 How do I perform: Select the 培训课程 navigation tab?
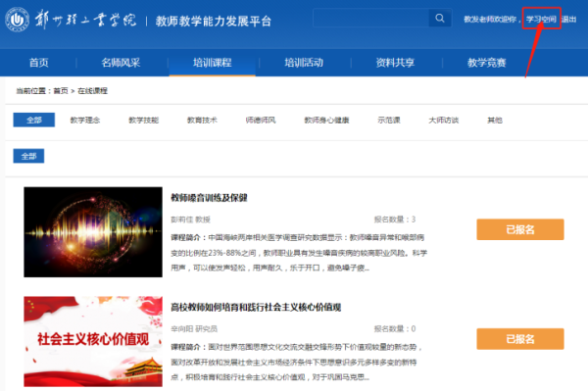213,63
